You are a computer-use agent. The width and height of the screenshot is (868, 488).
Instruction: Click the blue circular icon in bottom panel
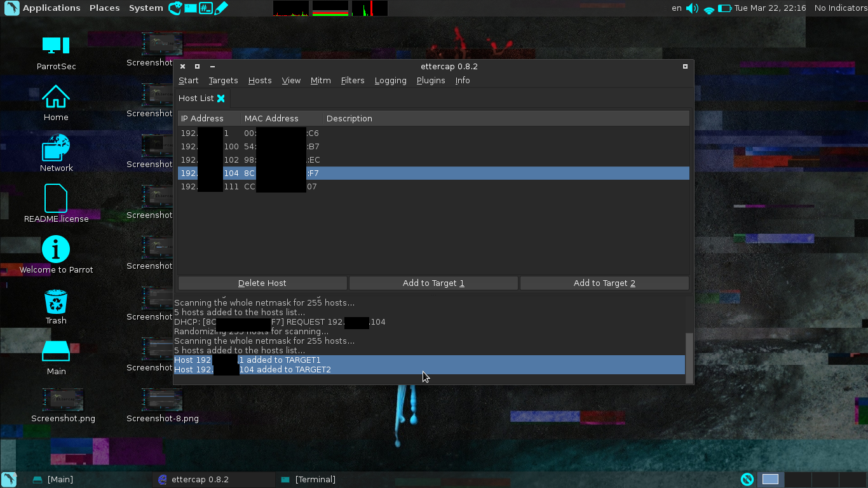point(747,480)
